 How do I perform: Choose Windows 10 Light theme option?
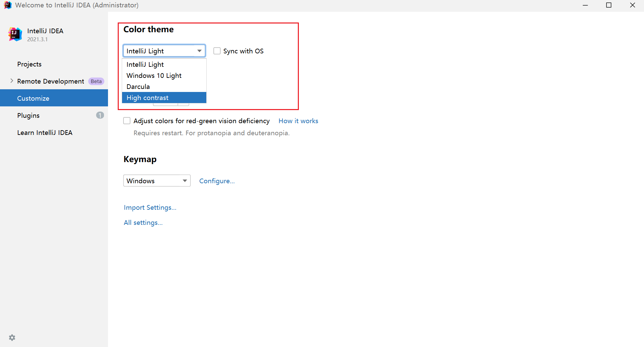164,76
